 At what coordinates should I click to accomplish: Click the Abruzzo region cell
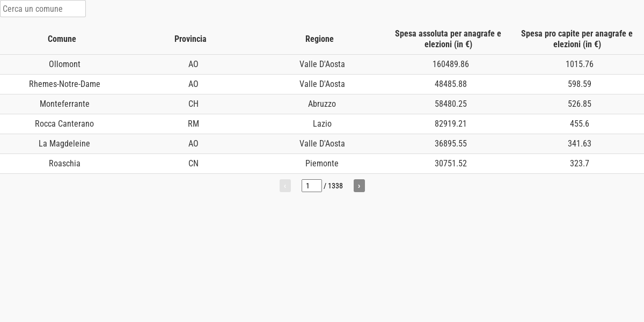[x=322, y=104]
